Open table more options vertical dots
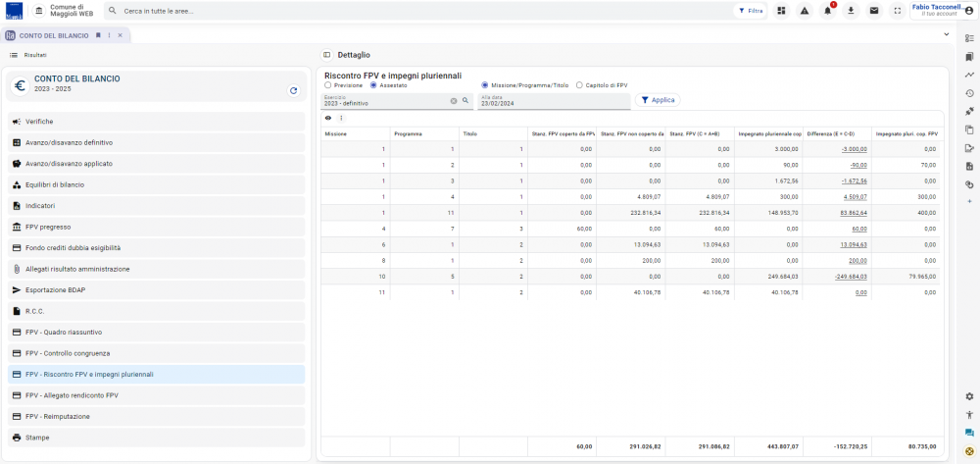980x464 pixels. [341, 118]
